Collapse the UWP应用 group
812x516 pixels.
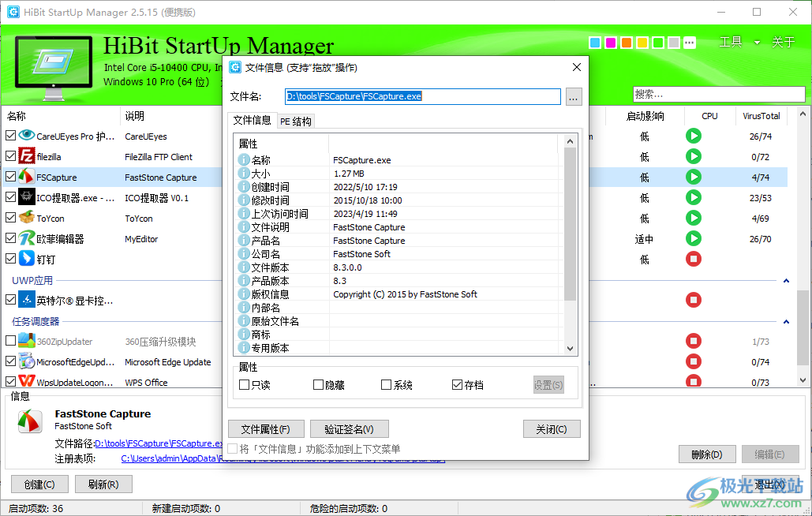786,281
